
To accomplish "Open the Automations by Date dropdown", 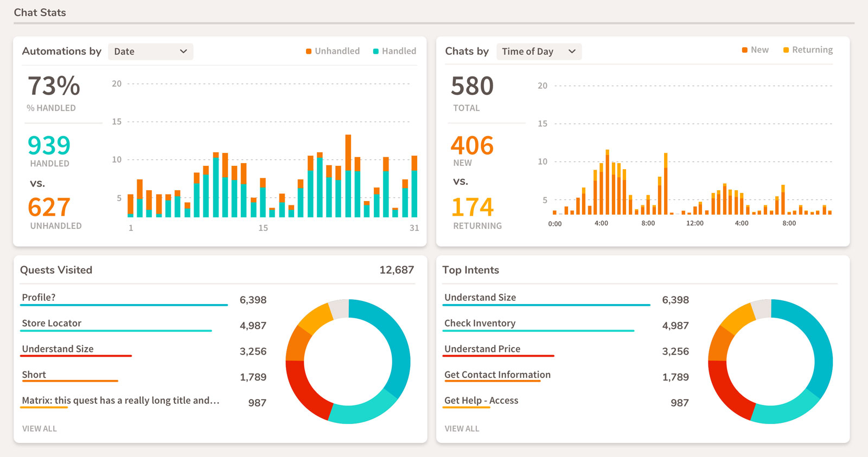I will click(150, 52).
